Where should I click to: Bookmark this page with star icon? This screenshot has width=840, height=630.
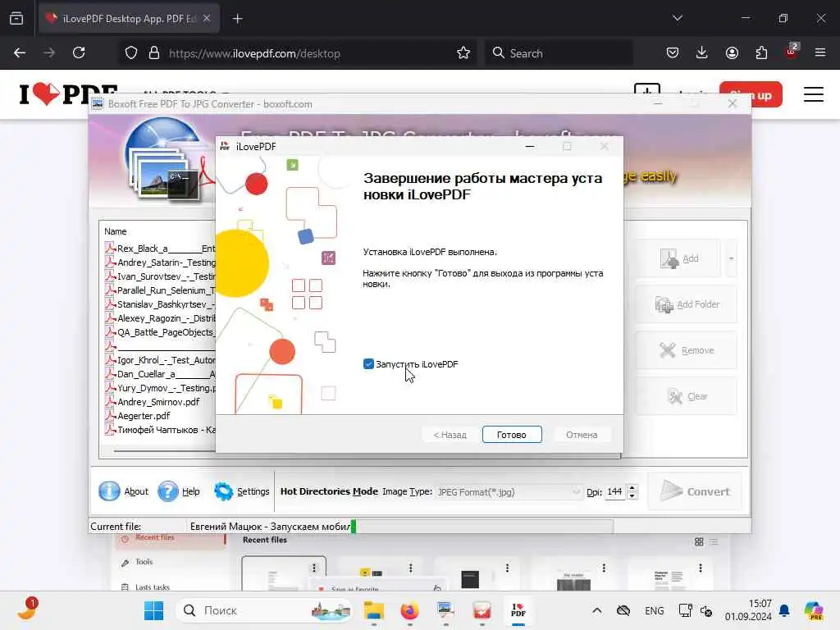tap(463, 53)
